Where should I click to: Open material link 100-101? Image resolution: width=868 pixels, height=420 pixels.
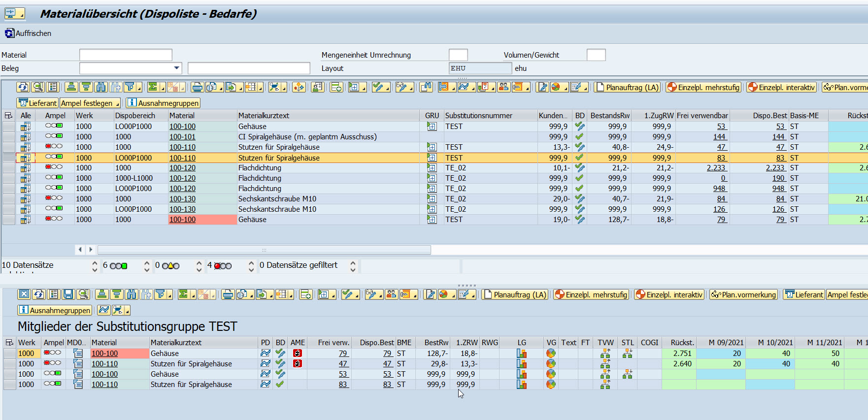tap(182, 137)
